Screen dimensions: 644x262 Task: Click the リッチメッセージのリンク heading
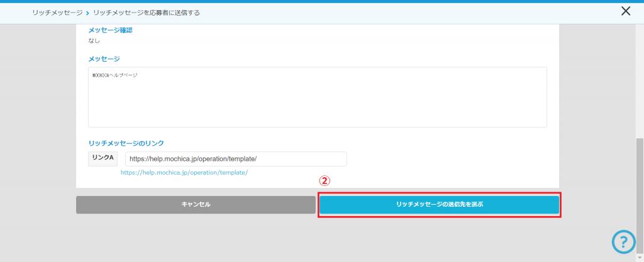[126, 143]
